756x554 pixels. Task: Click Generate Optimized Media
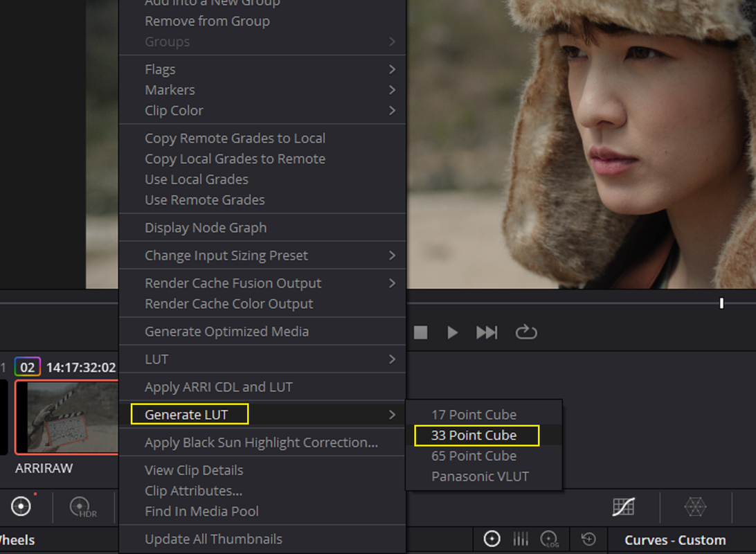262,332
